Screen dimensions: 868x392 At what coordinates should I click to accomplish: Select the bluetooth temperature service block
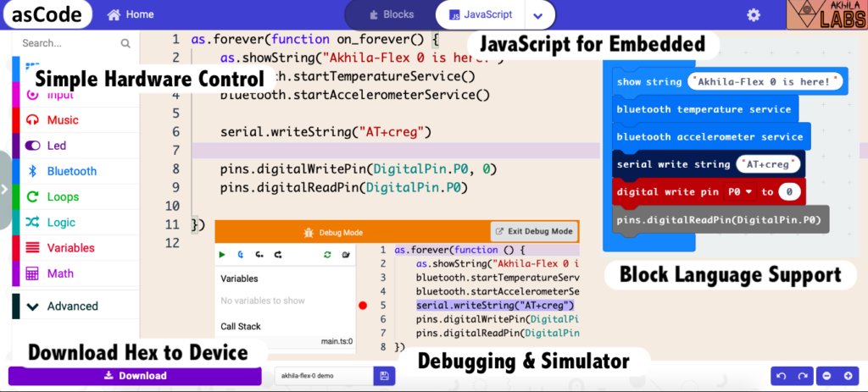[x=704, y=109]
